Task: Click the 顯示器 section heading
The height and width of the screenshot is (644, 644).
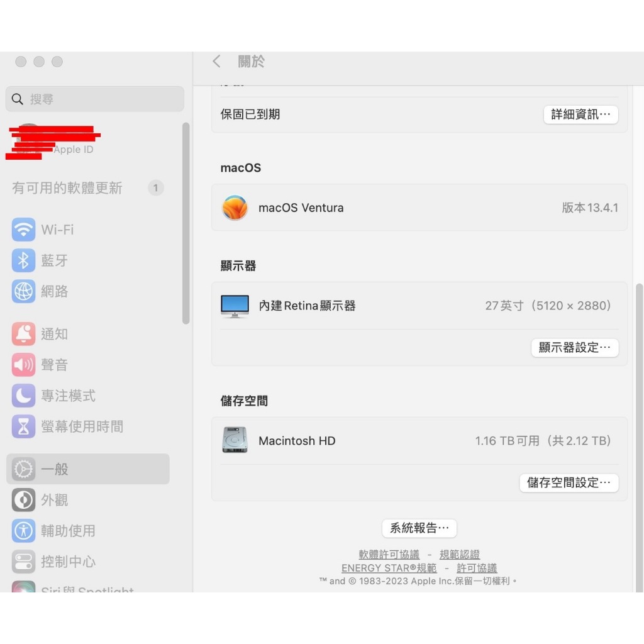Action: (238, 266)
